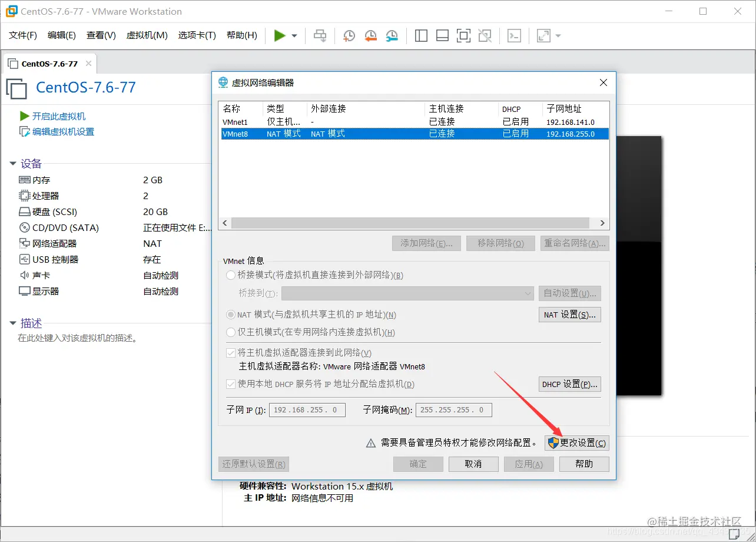The width and height of the screenshot is (756, 542).
Task: Click the NAT 设置(S) button
Action: pyautogui.click(x=570, y=315)
